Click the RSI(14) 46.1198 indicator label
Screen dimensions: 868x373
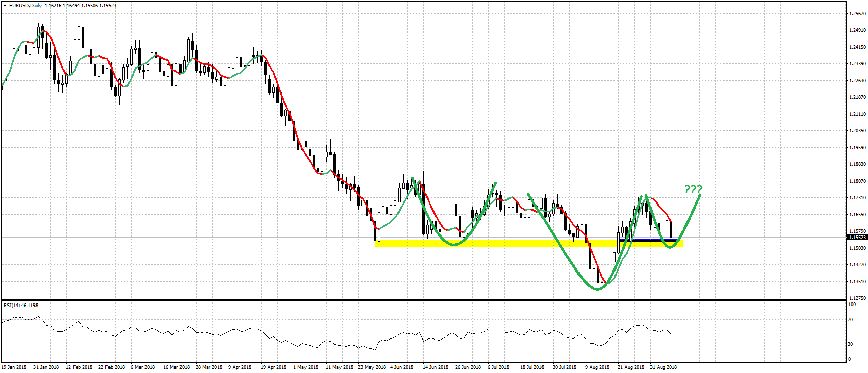[x=21, y=305]
